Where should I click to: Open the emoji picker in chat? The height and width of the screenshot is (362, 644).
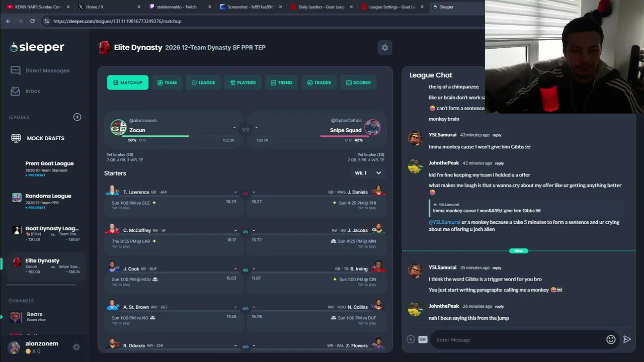pos(611,339)
